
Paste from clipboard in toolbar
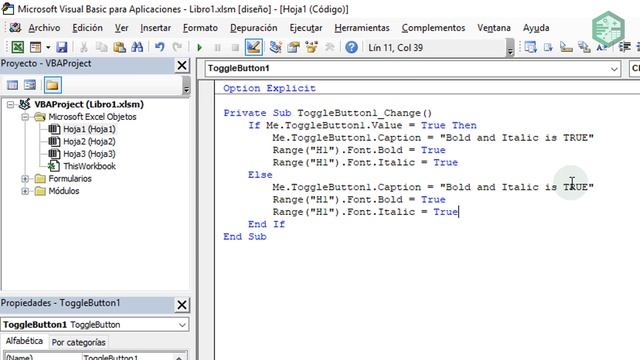pyautogui.click(x=119, y=47)
